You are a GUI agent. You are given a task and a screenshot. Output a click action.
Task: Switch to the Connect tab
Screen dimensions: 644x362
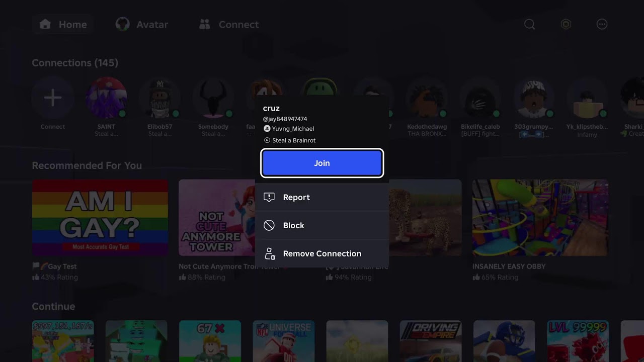pos(228,24)
